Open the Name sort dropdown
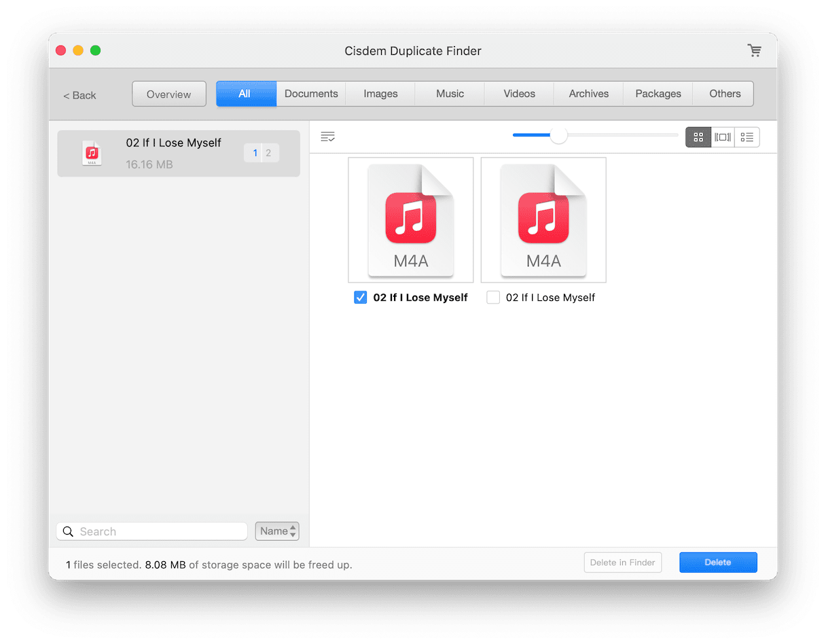The image size is (826, 644). click(x=277, y=531)
